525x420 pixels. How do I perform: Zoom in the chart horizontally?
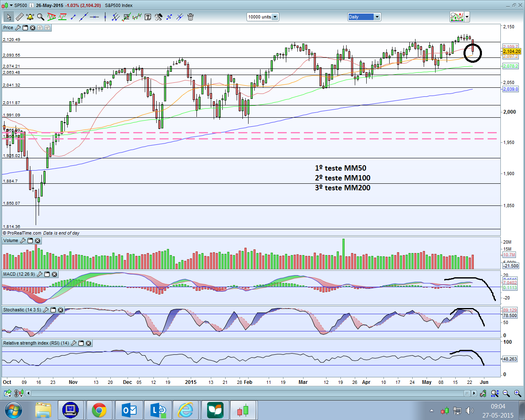tap(518, 393)
